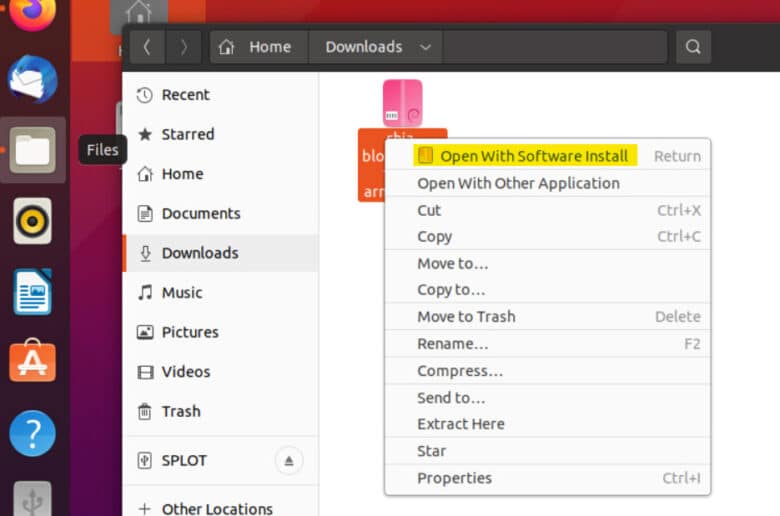The width and height of the screenshot is (780, 516).
Task: Select Cut in the context menu
Action: coord(548,210)
